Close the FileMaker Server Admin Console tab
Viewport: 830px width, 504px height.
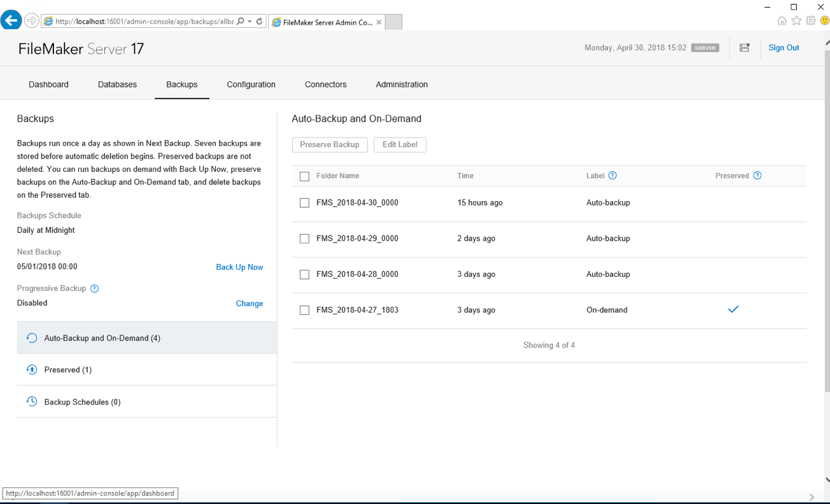379,22
